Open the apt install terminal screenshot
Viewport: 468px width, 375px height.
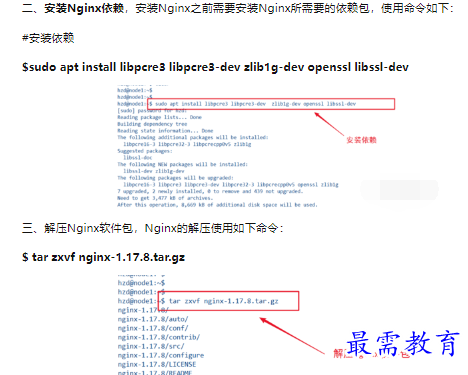pos(257,146)
